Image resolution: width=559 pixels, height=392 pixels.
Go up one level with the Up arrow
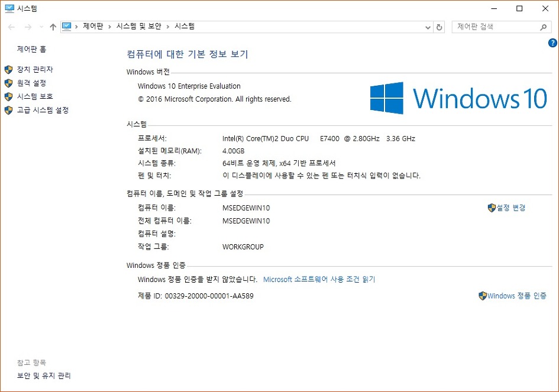[x=53, y=27]
